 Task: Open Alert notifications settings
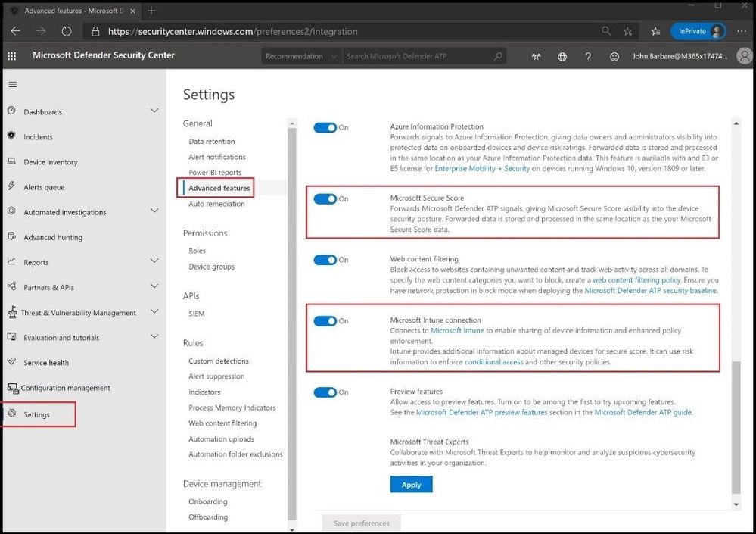coord(217,157)
